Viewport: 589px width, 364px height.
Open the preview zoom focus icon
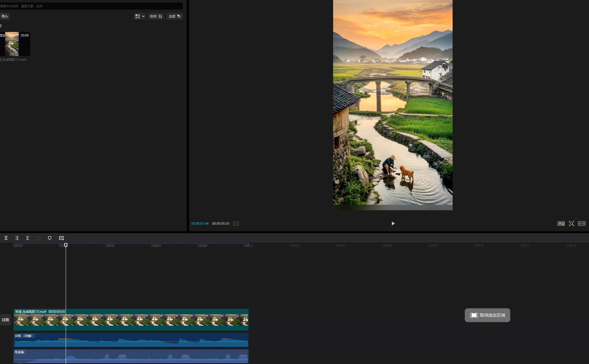(x=571, y=223)
